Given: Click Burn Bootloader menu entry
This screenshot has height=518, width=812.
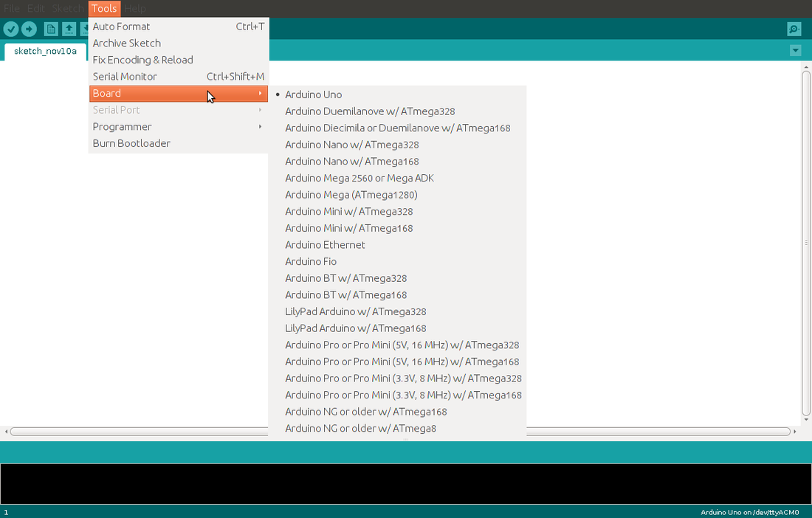Looking at the screenshot, I should (179, 143).
